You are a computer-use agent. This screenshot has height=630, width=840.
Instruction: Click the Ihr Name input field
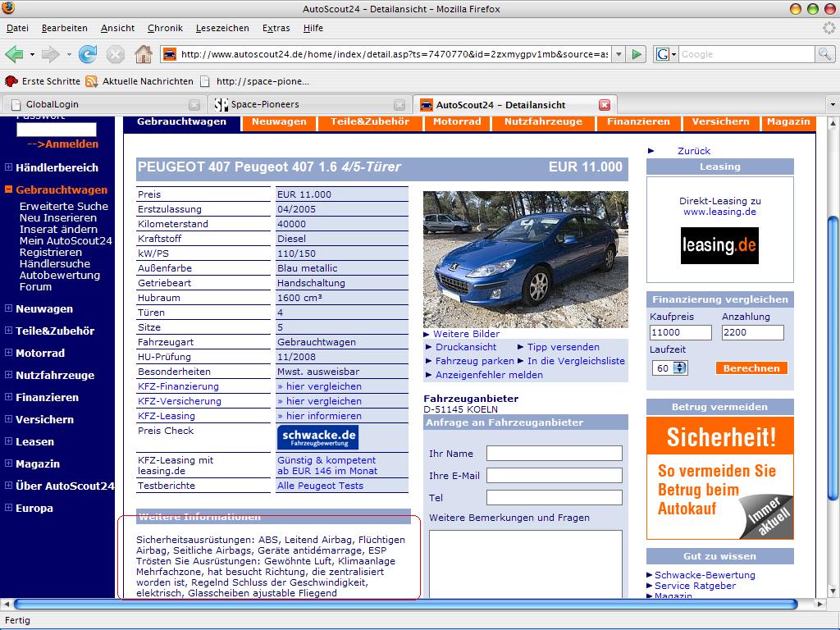[x=555, y=453]
